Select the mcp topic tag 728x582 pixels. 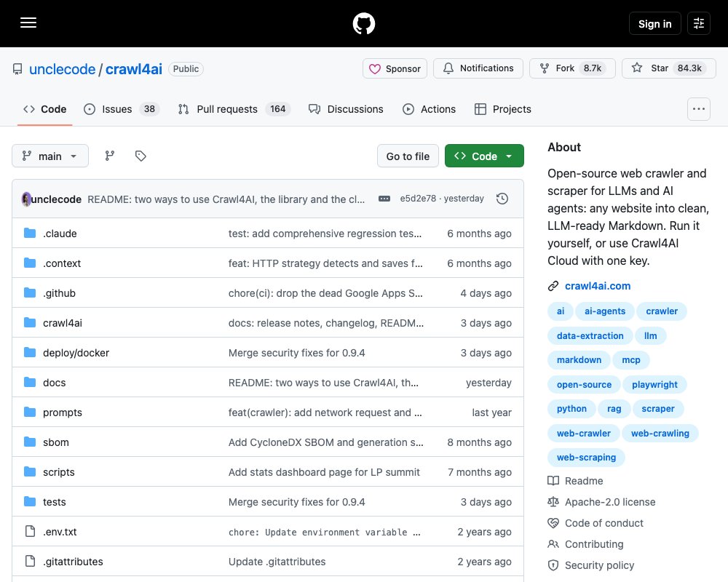[x=631, y=359]
